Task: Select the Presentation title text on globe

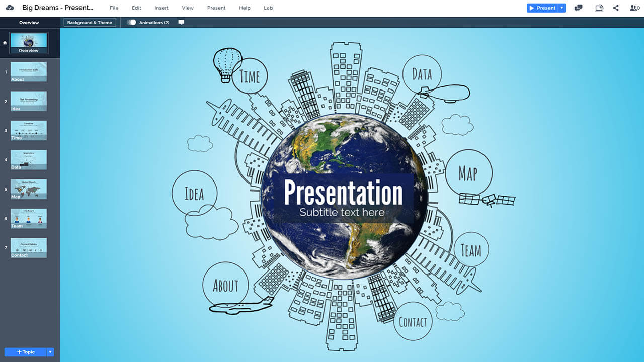Action: (343, 193)
